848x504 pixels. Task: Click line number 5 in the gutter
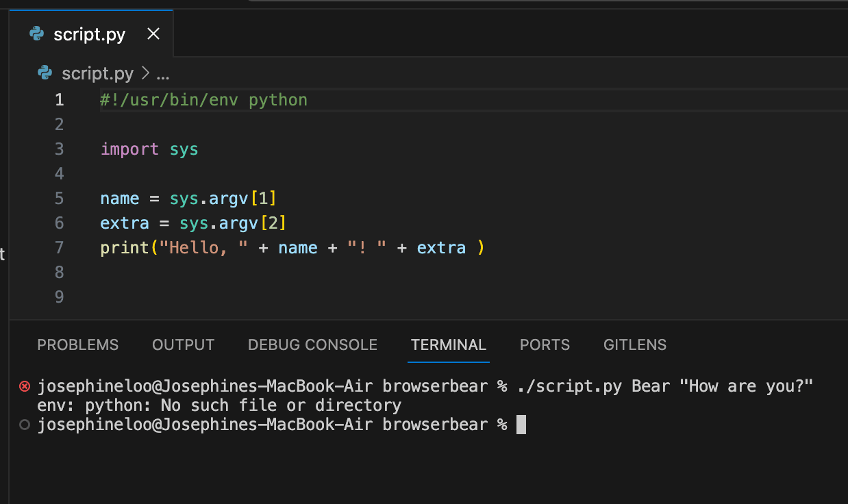pos(59,199)
